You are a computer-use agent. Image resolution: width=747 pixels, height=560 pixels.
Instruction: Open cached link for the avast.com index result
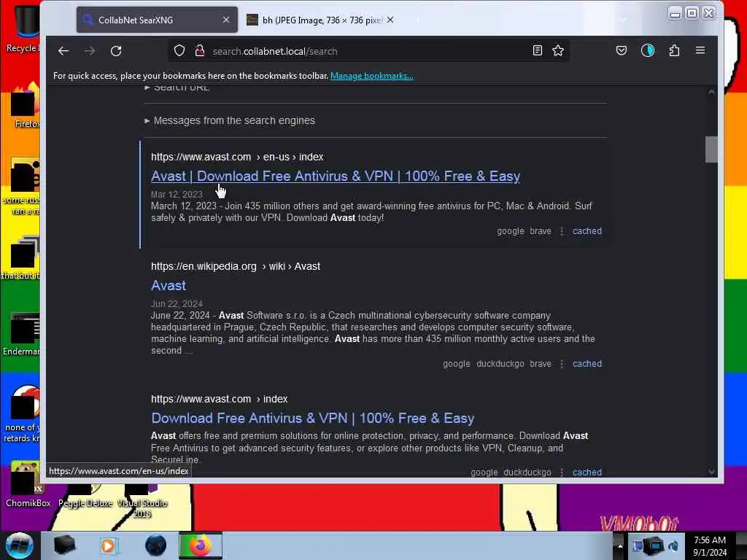pos(587,472)
